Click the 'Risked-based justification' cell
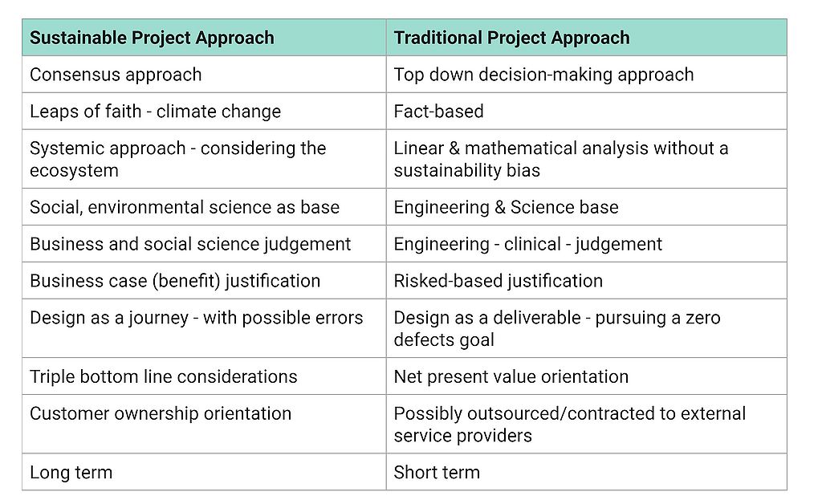This screenshot has width=822, height=504. [498, 281]
